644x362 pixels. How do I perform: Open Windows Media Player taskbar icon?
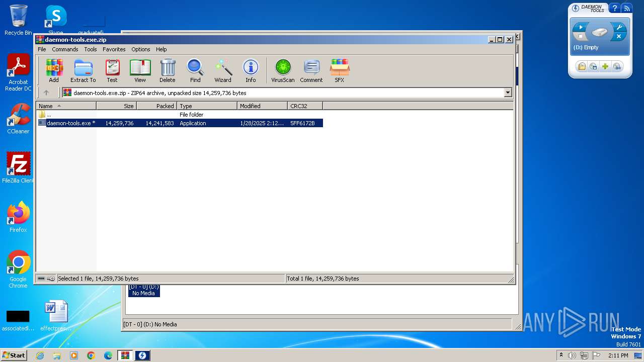(74, 355)
